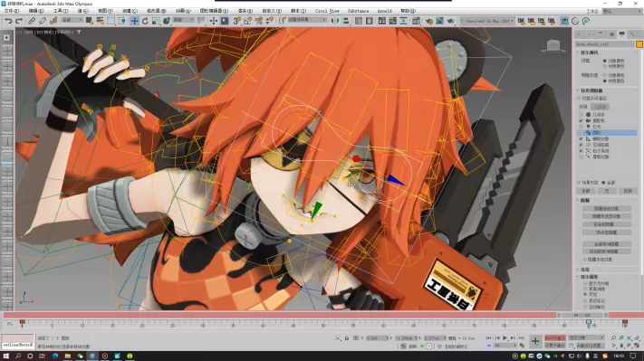Open the 文件(F) menu

[11, 11]
